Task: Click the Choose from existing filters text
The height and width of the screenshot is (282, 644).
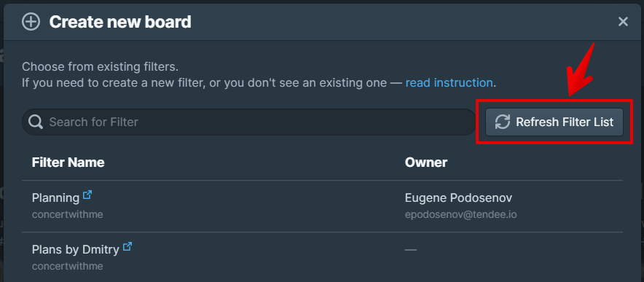Action: point(101,66)
